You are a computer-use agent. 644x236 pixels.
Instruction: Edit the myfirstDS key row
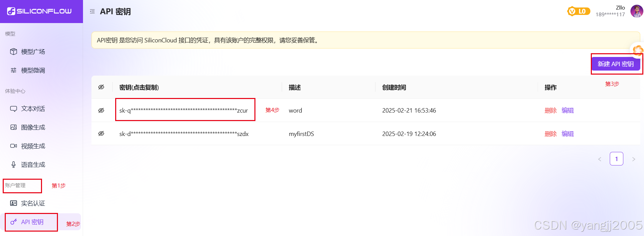tap(567, 134)
